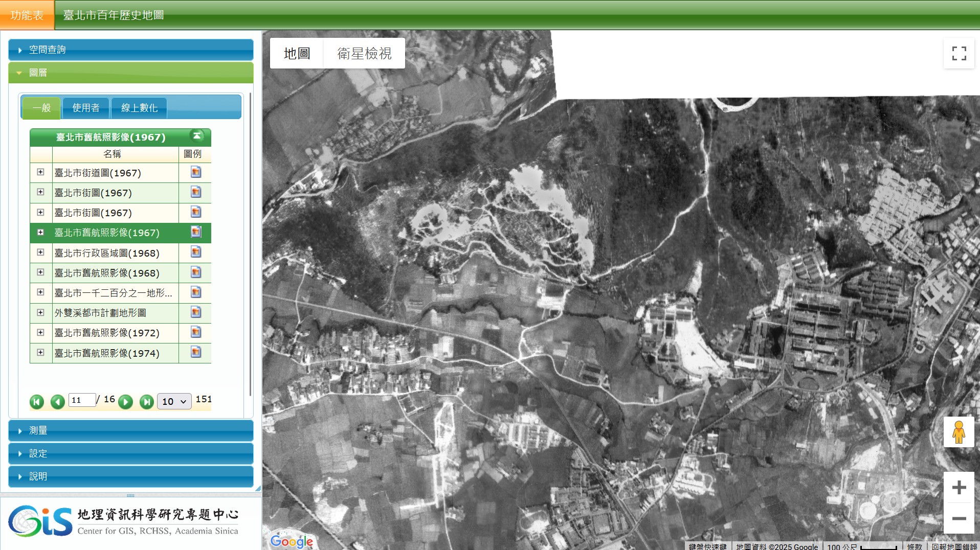This screenshot has height=550, width=980.
Task: Select second 臺北市街圖(1967) layer name
Action: [x=93, y=213]
